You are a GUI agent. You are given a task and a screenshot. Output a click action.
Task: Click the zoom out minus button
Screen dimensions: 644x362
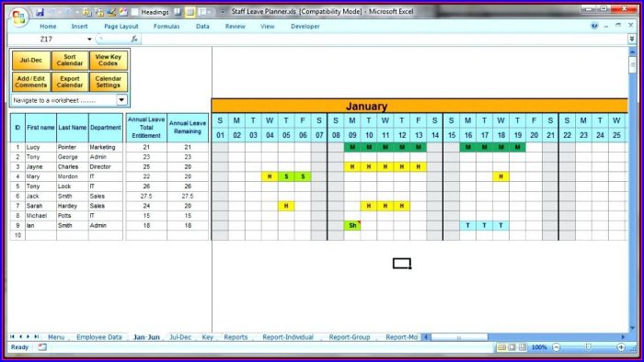[x=556, y=347]
